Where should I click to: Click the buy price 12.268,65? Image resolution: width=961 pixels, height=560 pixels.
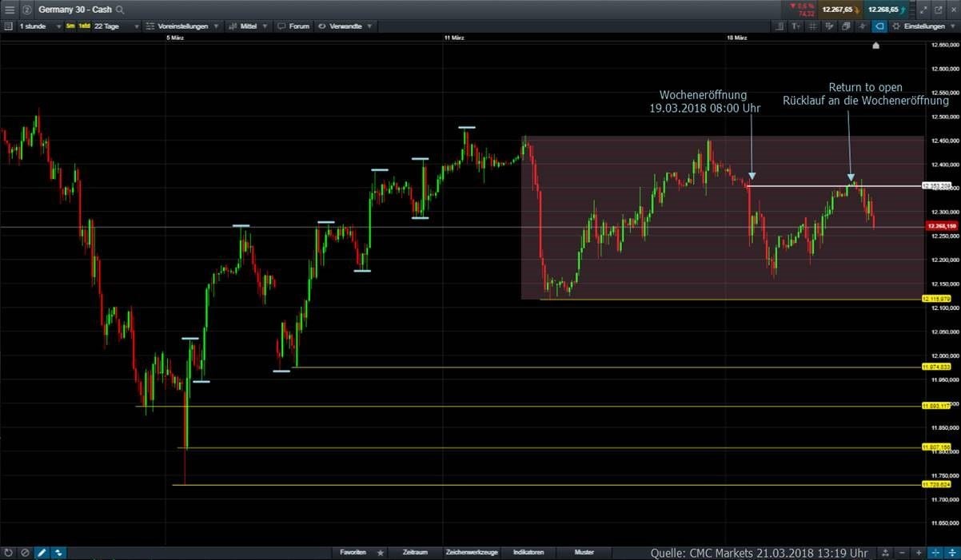click(x=887, y=10)
